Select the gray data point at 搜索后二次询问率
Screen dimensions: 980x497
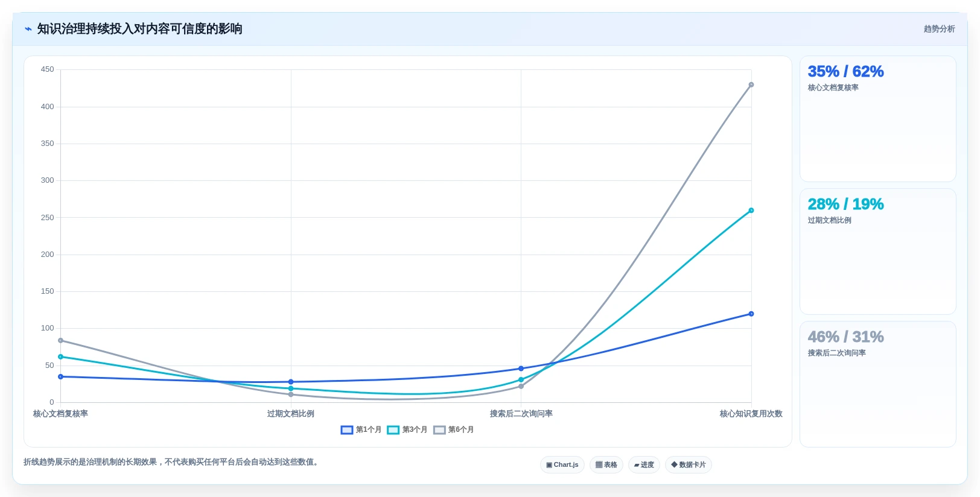pos(521,386)
